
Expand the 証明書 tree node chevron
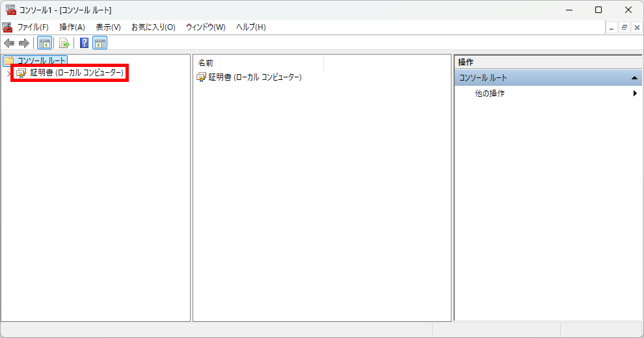pos(8,73)
